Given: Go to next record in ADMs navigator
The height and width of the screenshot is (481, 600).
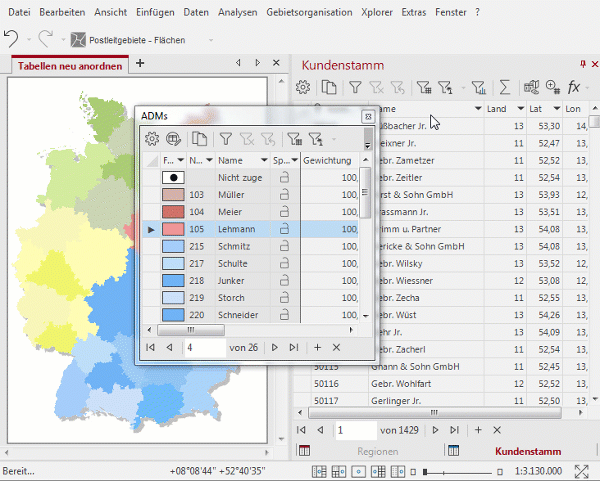Looking at the screenshot, I should tap(274, 347).
